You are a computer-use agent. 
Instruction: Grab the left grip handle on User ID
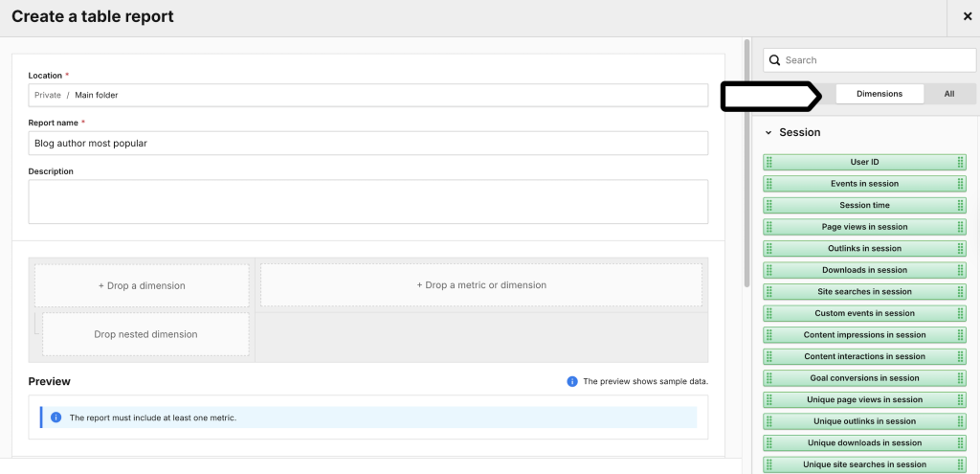click(x=769, y=162)
